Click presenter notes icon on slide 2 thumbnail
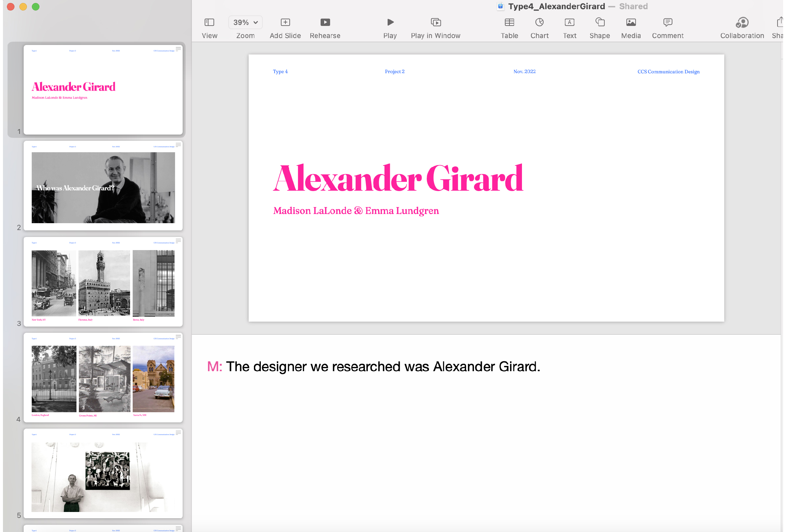Screen dimensions: 812x532 (x=178, y=145)
